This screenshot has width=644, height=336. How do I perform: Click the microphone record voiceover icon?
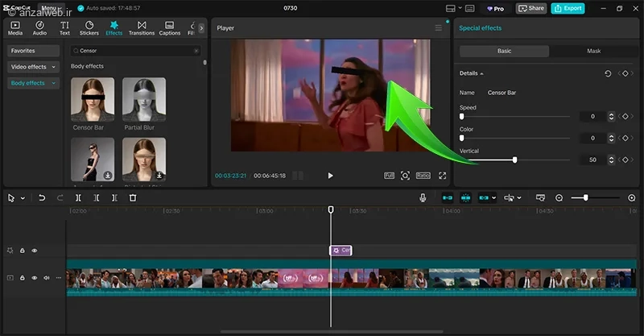[423, 197]
